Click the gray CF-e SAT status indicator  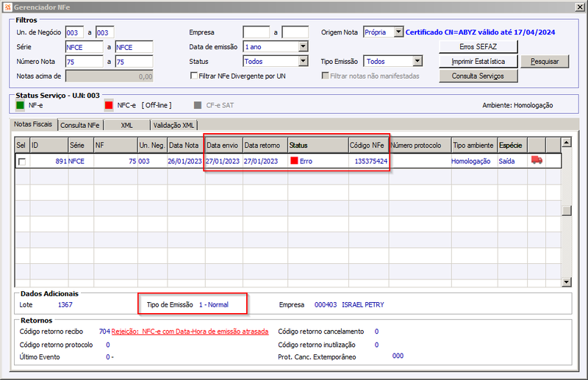click(x=198, y=105)
